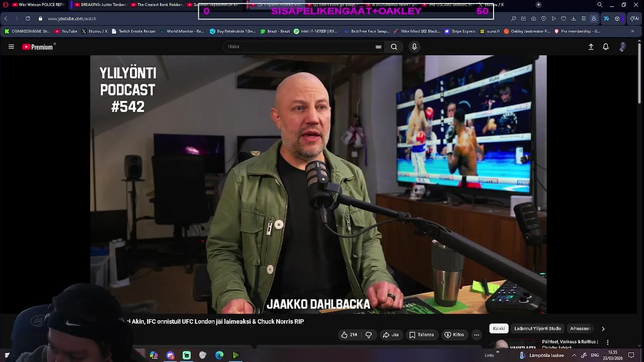This screenshot has width=644, height=362.
Task: Dislike the video with thumbs-down button
Action: coord(368,335)
